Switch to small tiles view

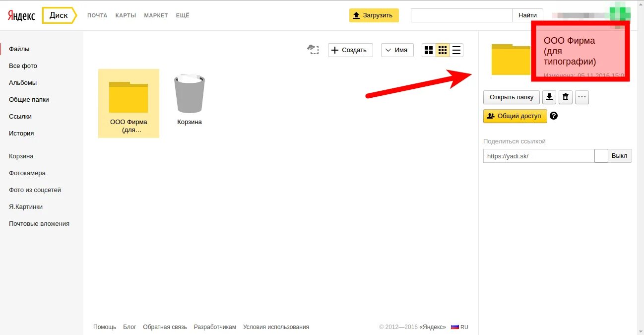pos(443,50)
